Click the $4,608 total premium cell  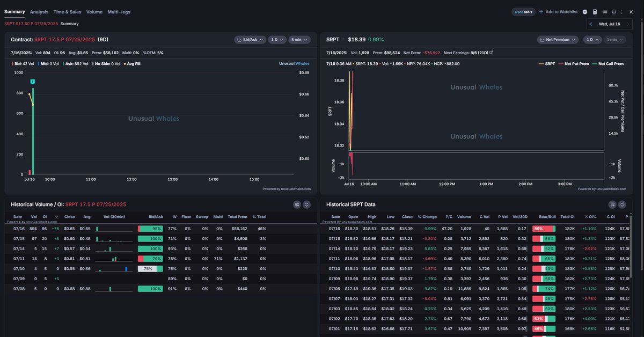tap(239, 238)
